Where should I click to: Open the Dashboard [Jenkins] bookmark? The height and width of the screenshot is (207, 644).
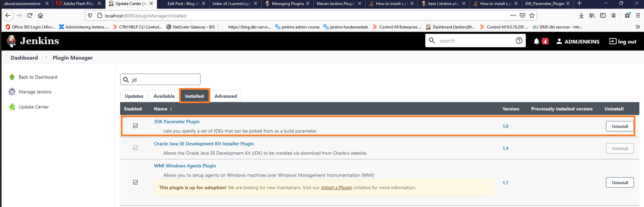[450, 27]
